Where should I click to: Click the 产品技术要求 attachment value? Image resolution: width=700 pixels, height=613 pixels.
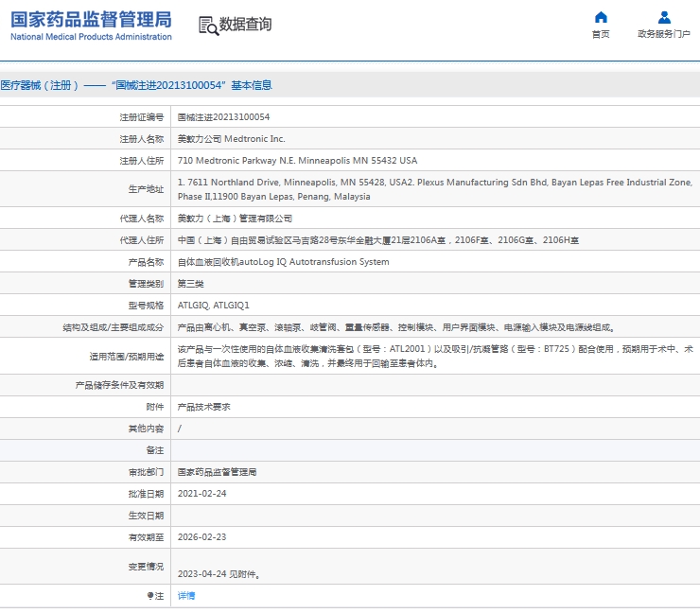point(204,407)
